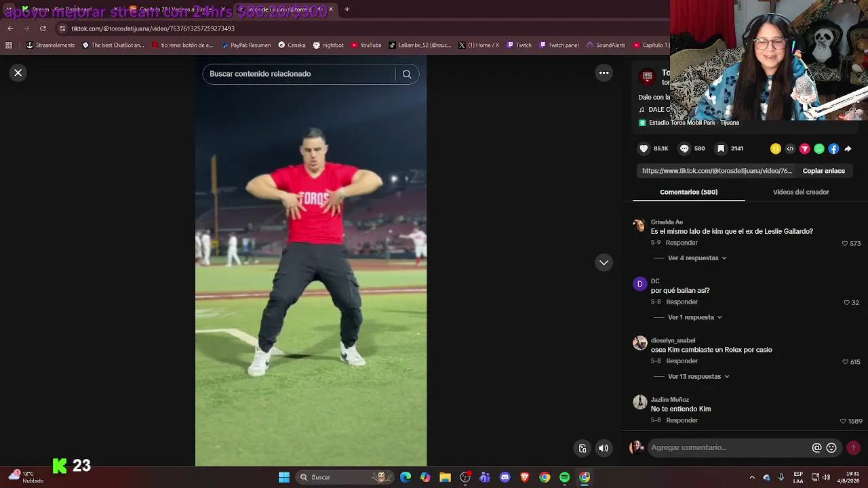Image resolution: width=868 pixels, height=488 pixels.
Task: Reply to DC's comment
Action: [x=682, y=302]
